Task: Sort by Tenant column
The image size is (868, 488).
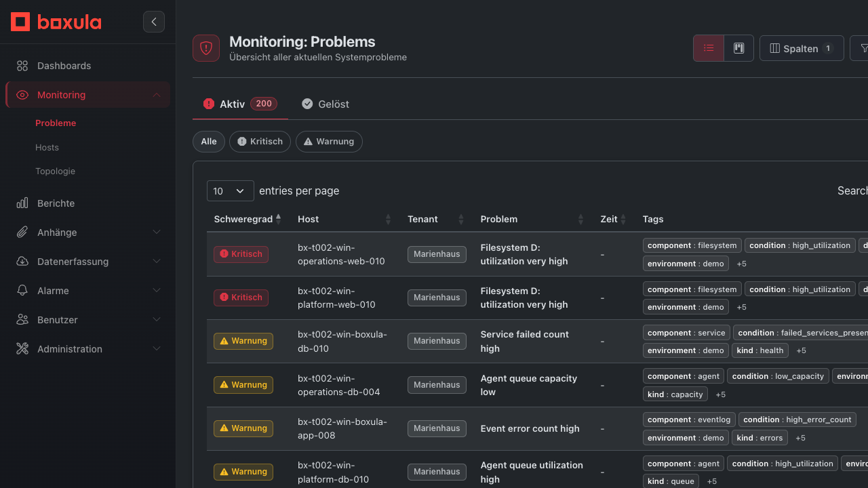Action: 436,219
